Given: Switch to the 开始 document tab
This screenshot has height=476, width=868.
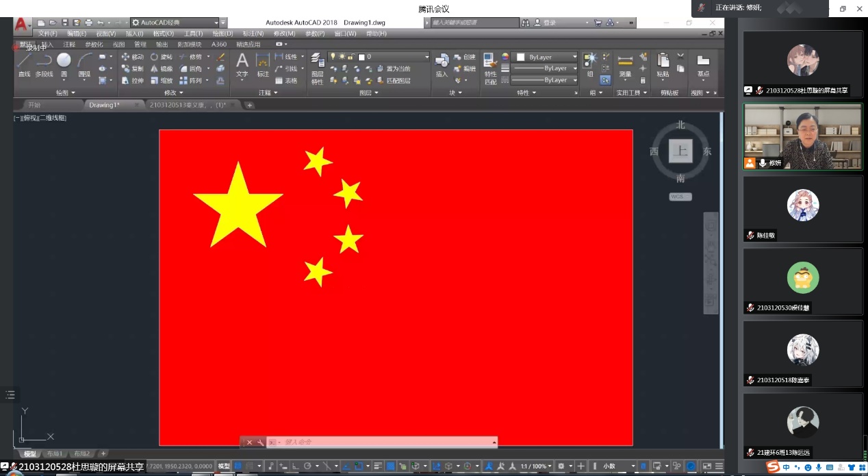Looking at the screenshot, I should tap(34, 105).
